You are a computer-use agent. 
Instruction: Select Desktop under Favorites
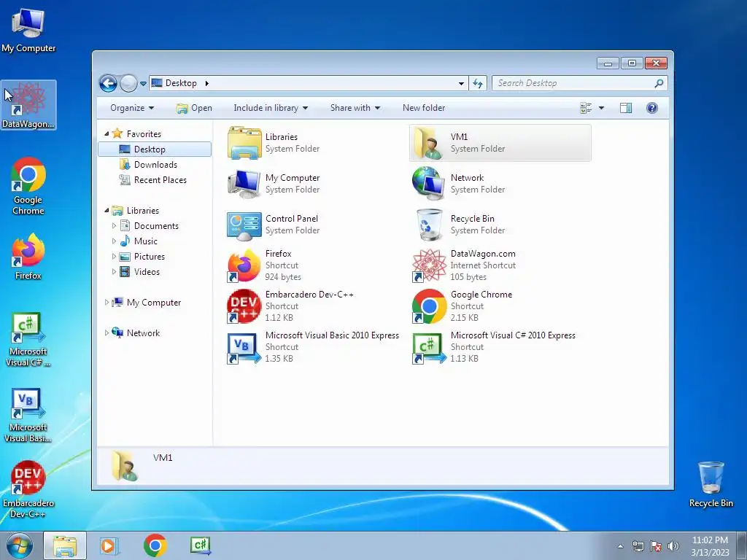tap(155, 149)
